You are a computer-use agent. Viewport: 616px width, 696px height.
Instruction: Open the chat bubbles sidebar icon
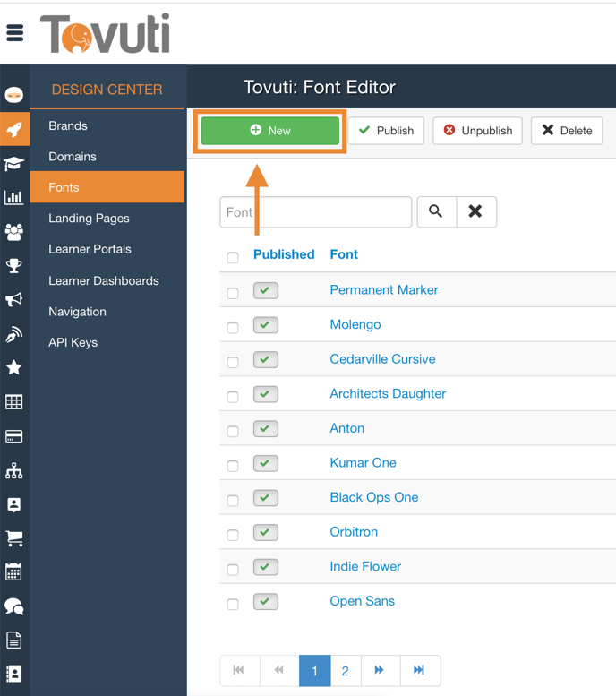pos(14,606)
